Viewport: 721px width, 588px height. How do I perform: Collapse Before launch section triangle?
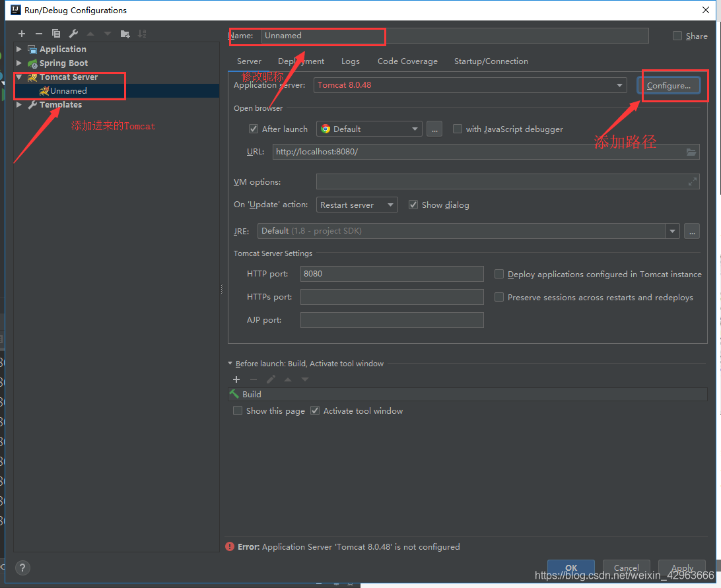[230, 363]
